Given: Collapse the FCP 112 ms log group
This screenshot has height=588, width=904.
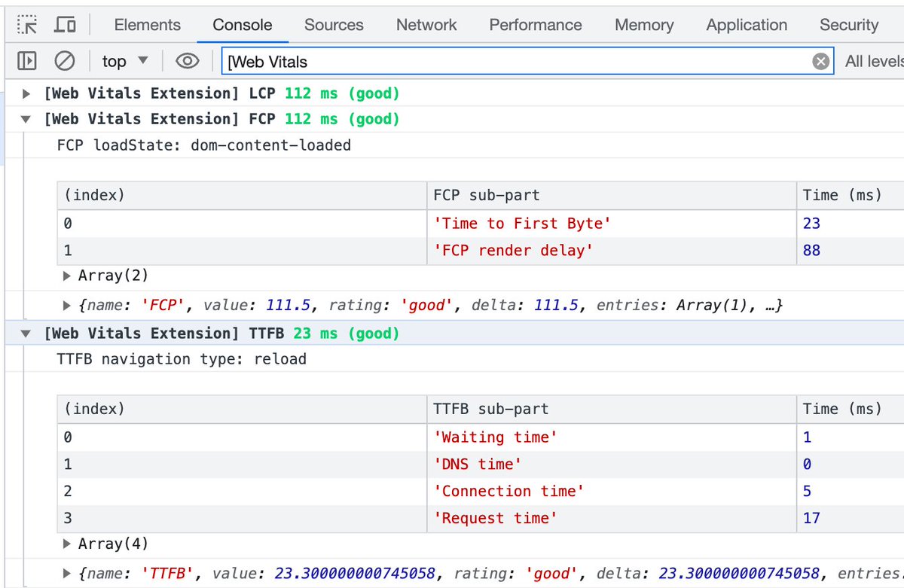Looking at the screenshot, I should (27, 119).
